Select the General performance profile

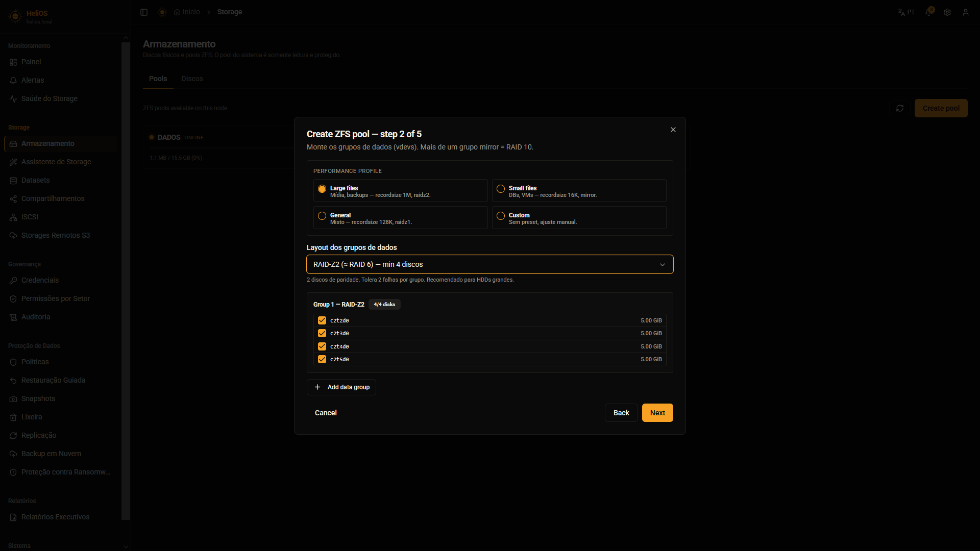[x=400, y=218]
